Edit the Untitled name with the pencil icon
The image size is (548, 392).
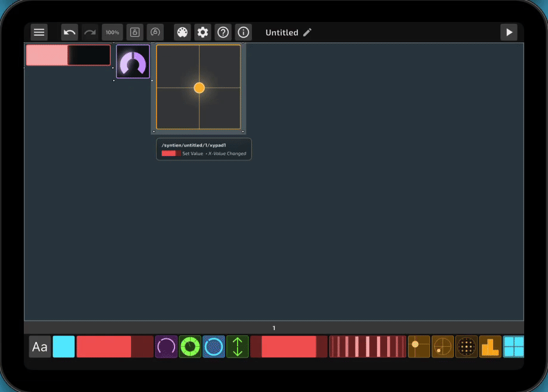307,33
